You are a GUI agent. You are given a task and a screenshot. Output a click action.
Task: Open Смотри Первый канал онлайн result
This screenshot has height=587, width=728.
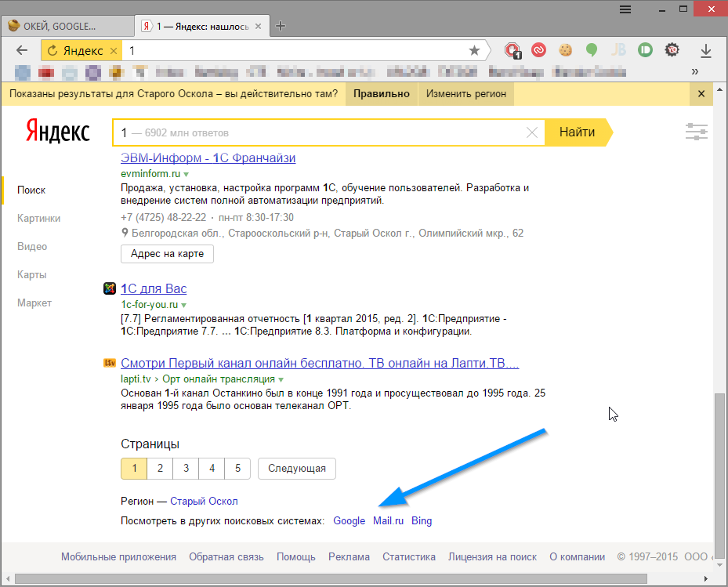[x=320, y=363]
